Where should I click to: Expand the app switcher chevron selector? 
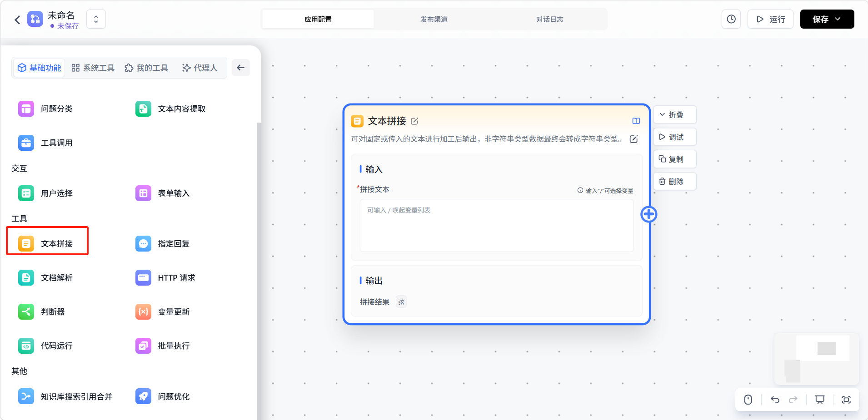(x=96, y=19)
